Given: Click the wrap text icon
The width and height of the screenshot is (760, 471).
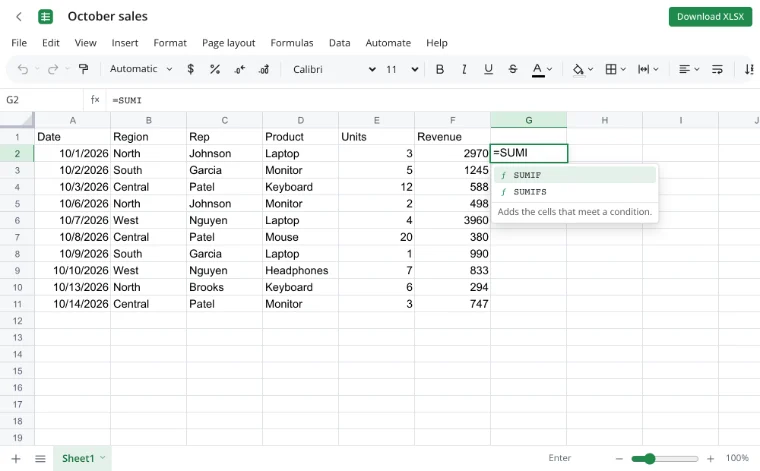Looking at the screenshot, I should 717,69.
